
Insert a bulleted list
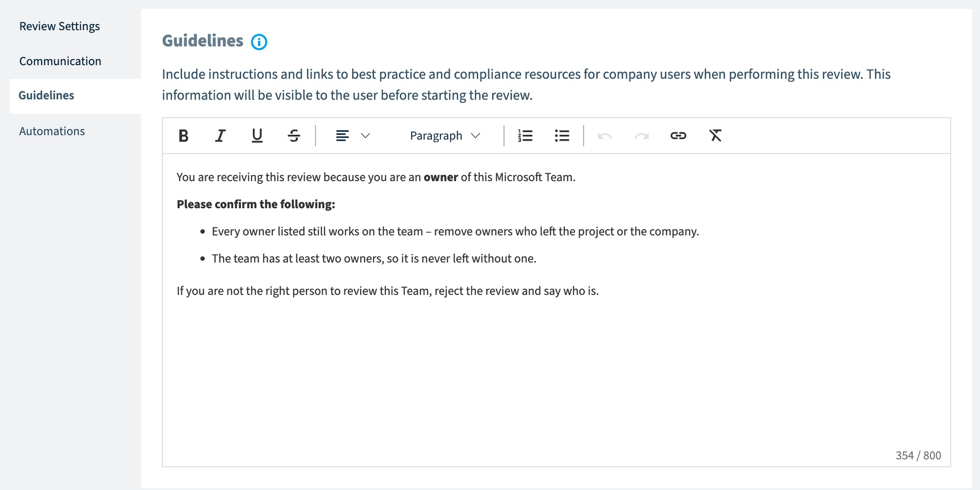point(562,136)
